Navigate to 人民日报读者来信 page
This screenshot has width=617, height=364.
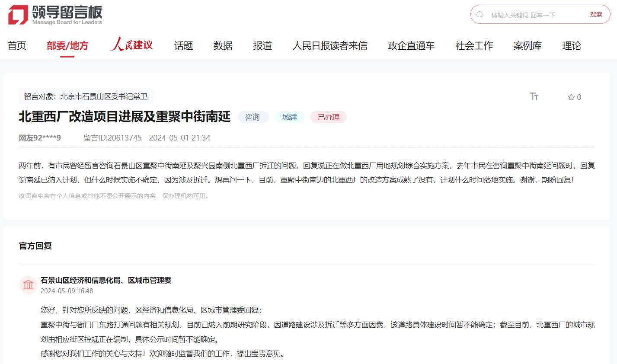coord(329,46)
